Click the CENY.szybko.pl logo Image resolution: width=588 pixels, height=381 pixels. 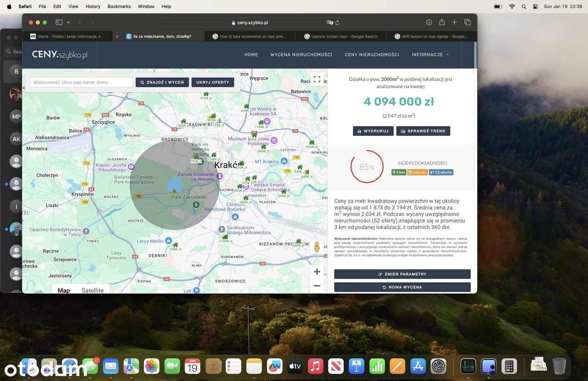pos(59,55)
